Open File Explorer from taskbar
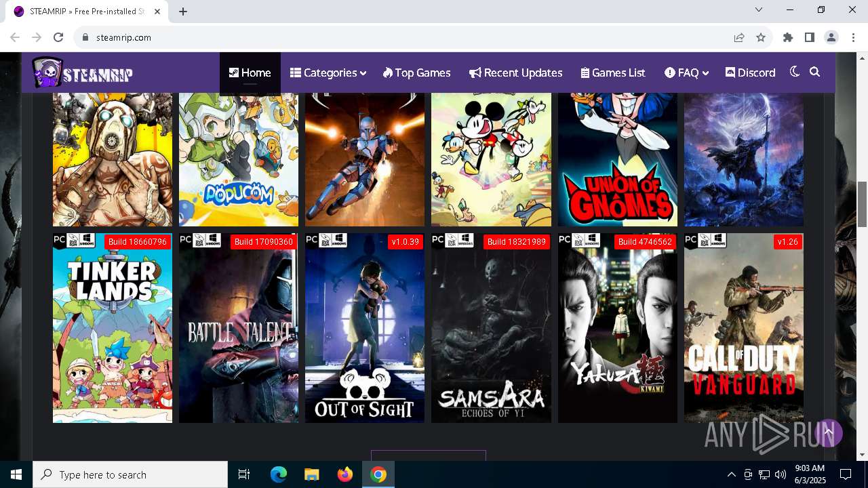 click(x=312, y=474)
